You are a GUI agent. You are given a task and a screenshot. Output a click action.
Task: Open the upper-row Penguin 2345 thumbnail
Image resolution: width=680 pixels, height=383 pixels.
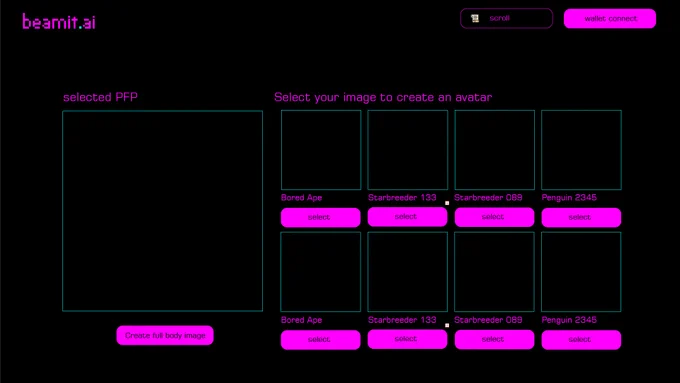[581, 150]
